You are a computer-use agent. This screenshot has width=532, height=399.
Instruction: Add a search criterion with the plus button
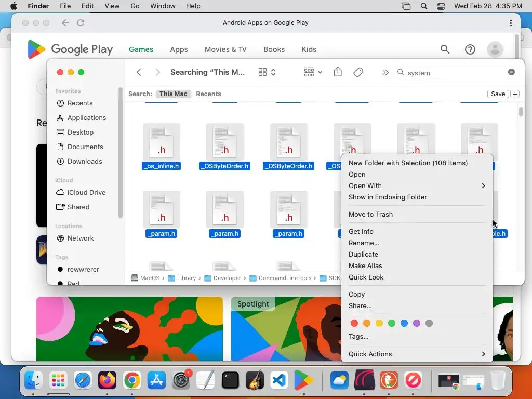point(515,94)
